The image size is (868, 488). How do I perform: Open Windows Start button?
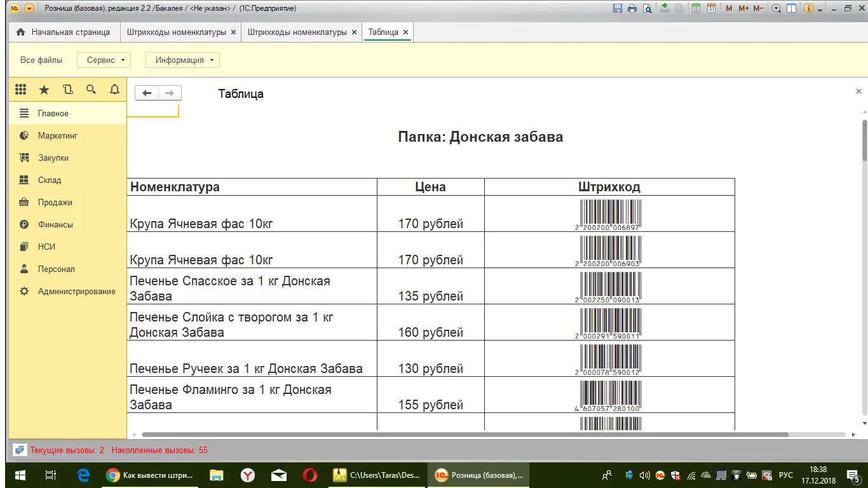coord(20,475)
